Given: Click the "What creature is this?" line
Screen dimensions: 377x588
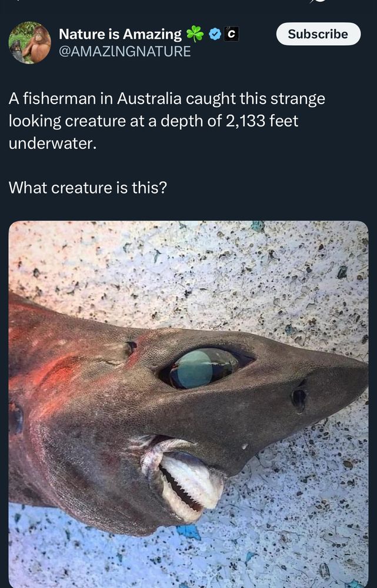Looking at the screenshot, I should coord(88,188).
